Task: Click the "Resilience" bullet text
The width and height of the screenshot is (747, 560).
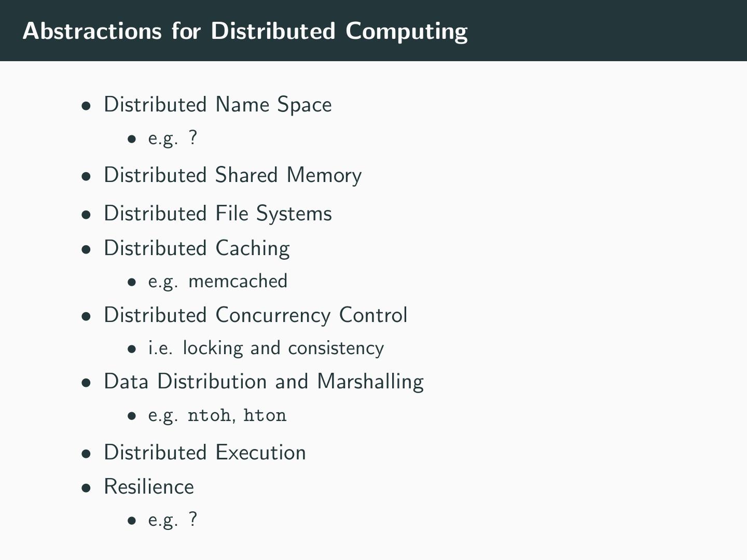Action: 148,487
